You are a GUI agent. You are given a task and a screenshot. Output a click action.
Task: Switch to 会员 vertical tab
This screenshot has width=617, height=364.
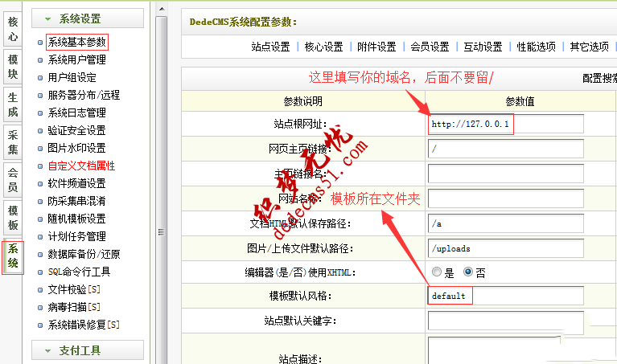pos(13,180)
